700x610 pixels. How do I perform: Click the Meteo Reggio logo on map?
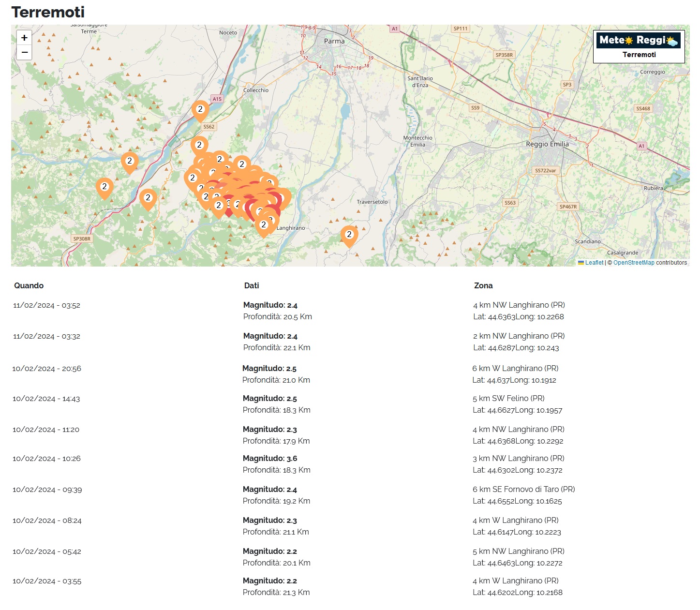point(639,40)
